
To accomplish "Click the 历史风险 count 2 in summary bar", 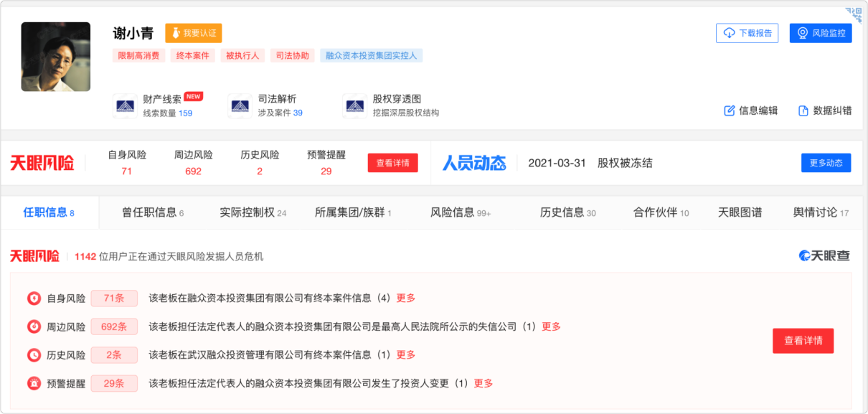I will click(x=260, y=171).
